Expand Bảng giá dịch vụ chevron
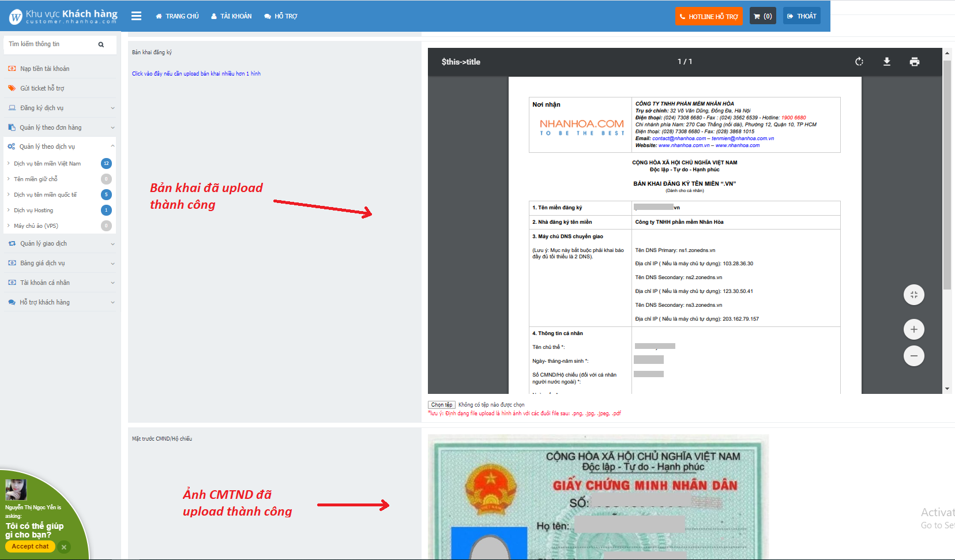Viewport: 955px width, 560px height. 112,263
